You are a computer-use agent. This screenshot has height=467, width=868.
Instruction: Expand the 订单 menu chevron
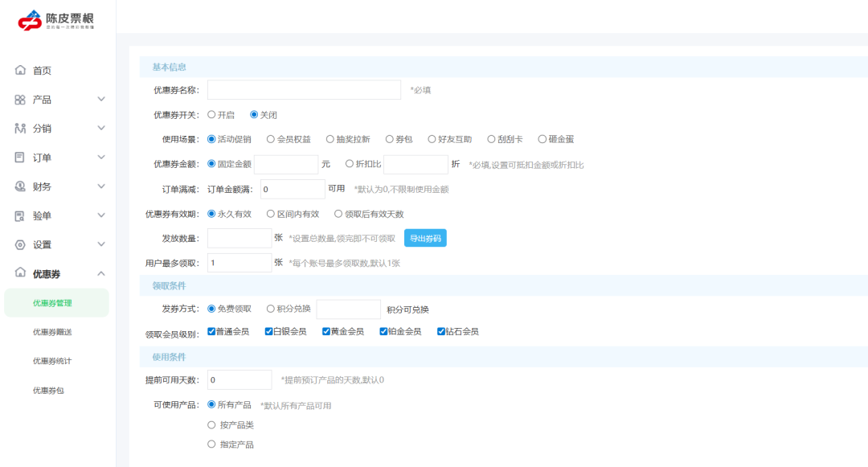coord(101,158)
